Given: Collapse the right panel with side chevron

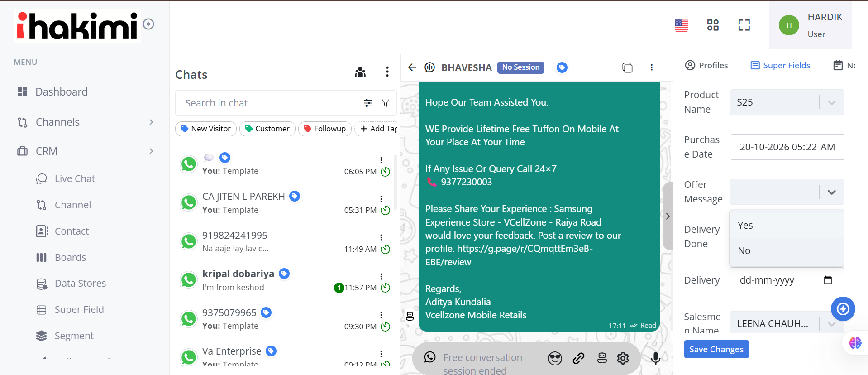Looking at the screenshot, I should click(668, 216).
